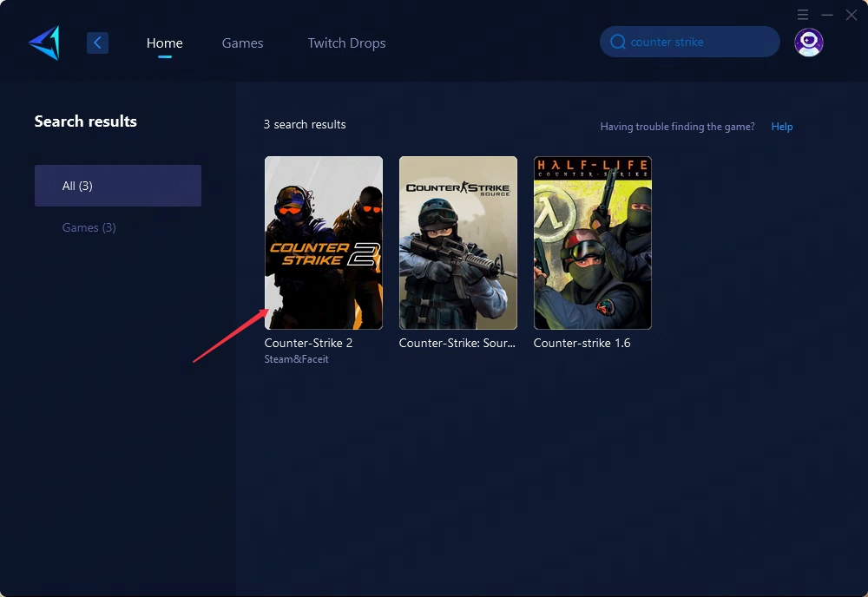
Task: Open the user profile avatar
Action: (x=809, y=42)
